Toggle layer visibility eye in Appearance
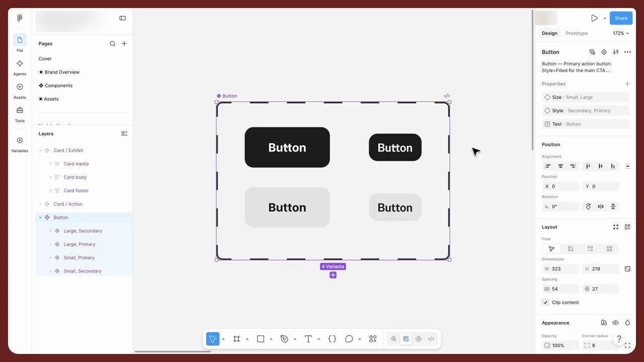Viewport: 644px width, 362px height. coord(615,323)
